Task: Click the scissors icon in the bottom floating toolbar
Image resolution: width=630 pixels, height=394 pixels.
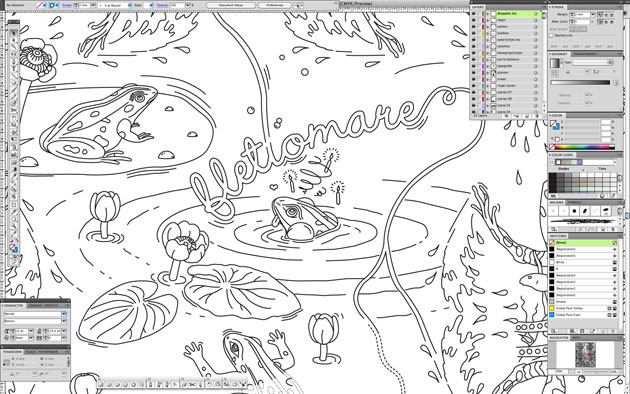Action: click(x=192, y=384)
